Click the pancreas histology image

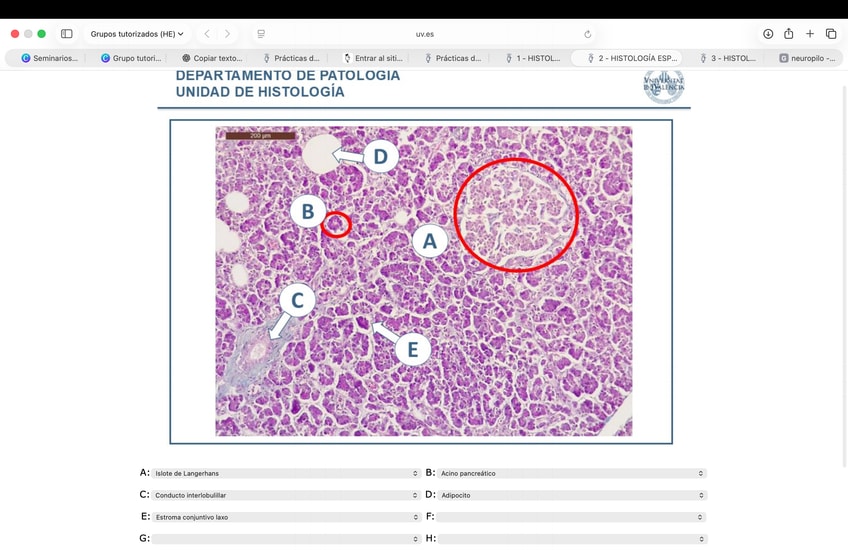(x=423, y=281)
